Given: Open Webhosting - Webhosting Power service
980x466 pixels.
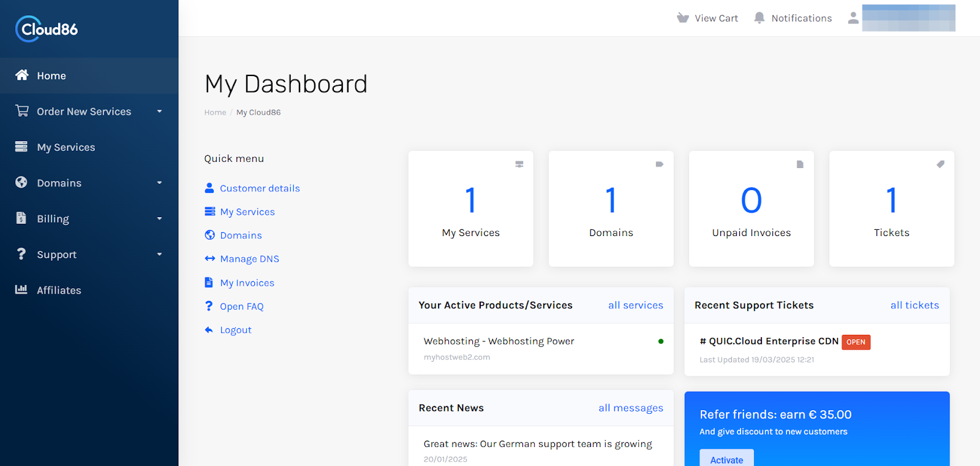Looking at the screenshot, I should 499,341.
